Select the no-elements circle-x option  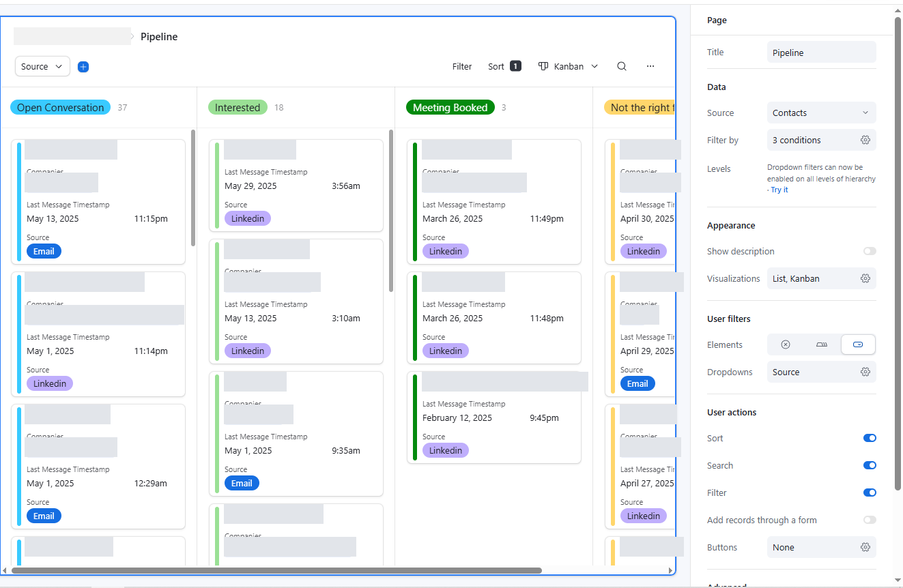click(786, 344)
